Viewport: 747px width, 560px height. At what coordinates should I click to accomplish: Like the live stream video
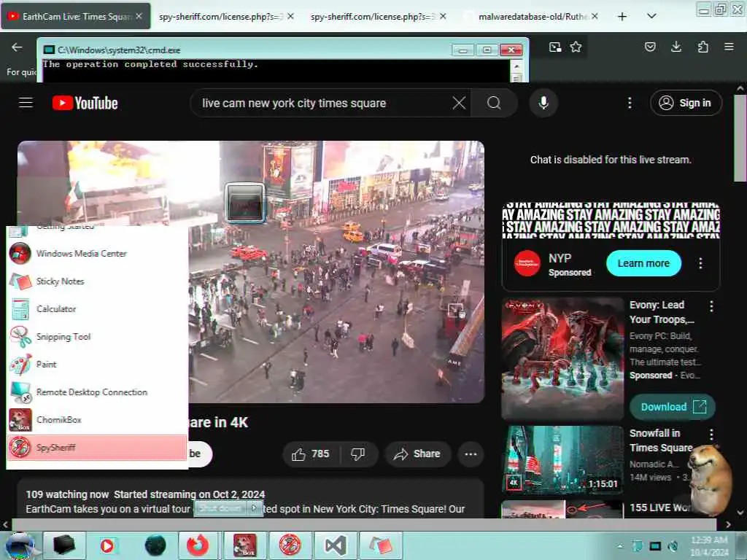[x=311, y=454]
